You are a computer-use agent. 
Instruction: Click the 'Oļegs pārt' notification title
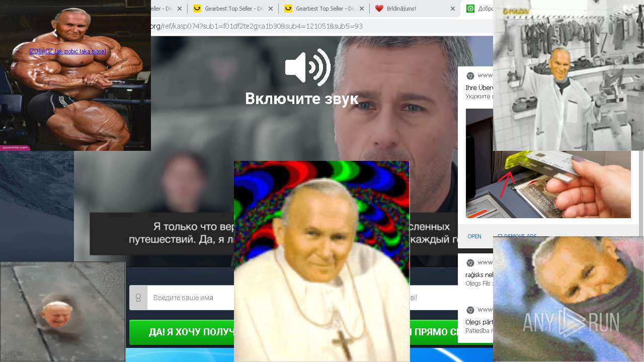479,322
